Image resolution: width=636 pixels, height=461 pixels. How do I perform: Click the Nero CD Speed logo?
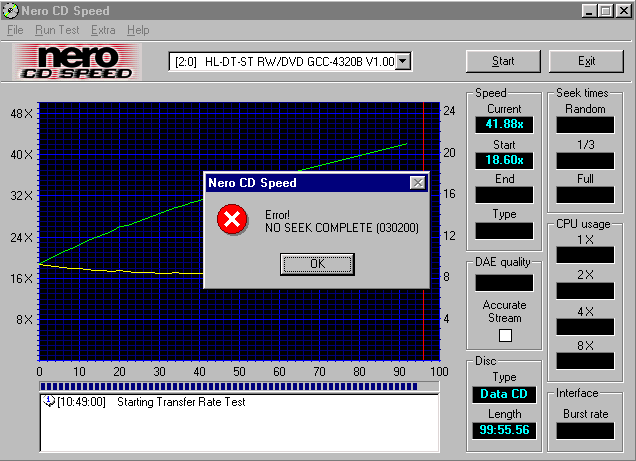click(x=77, y=62)
